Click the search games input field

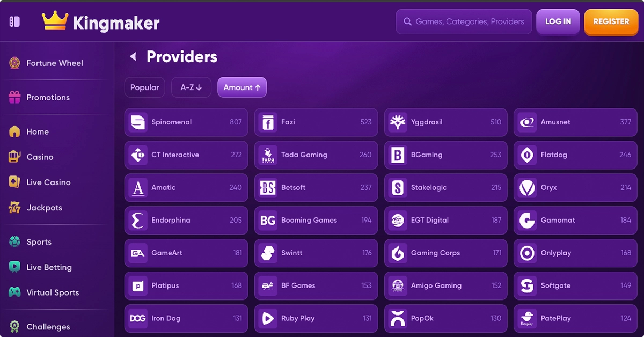coord(464,22)
